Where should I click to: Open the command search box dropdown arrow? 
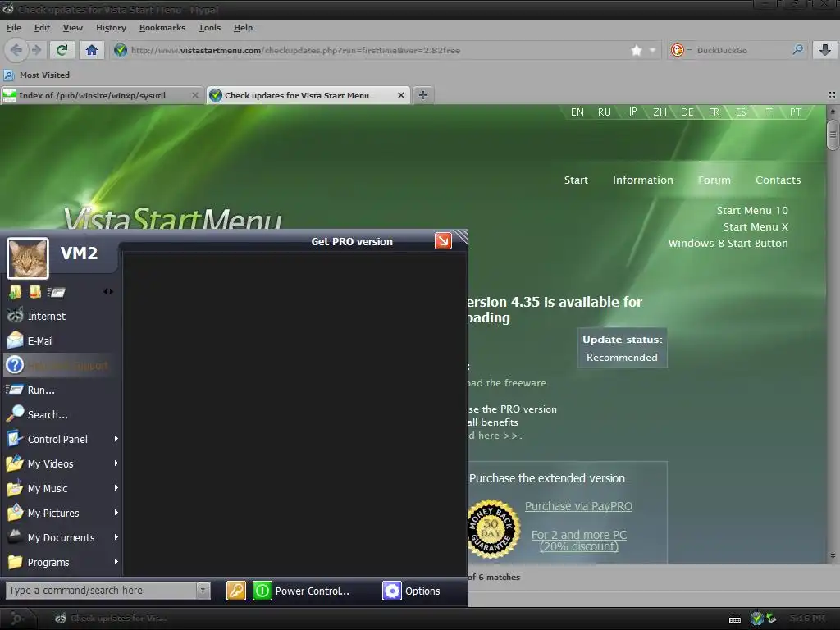[203, 591]
